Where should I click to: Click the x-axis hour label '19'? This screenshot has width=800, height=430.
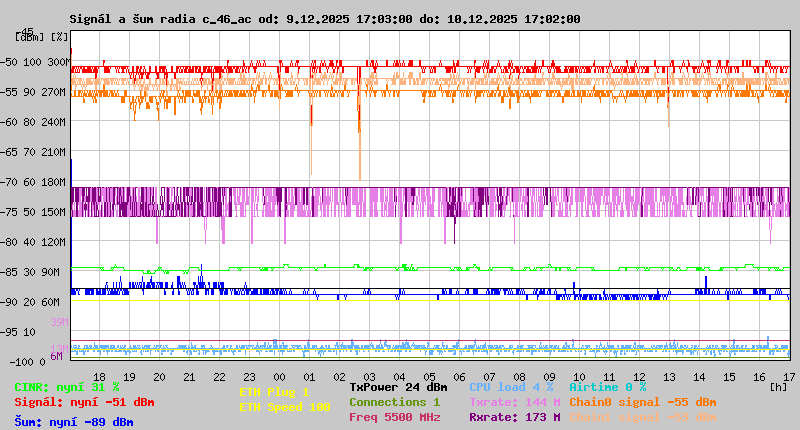point(130,377)
